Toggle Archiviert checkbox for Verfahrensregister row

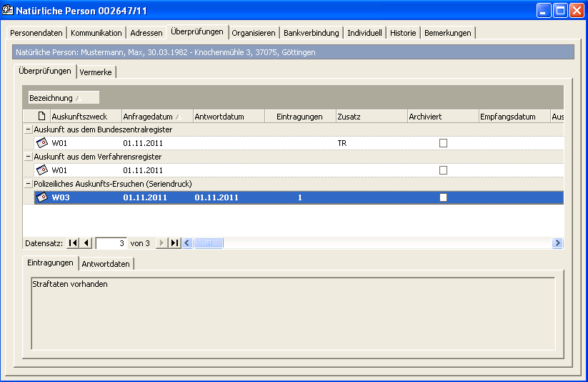click(x=443, y=170)
